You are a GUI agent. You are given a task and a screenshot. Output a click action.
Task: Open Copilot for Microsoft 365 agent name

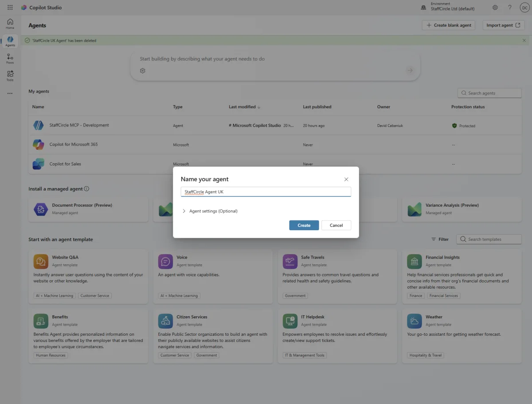pos(74,145)
